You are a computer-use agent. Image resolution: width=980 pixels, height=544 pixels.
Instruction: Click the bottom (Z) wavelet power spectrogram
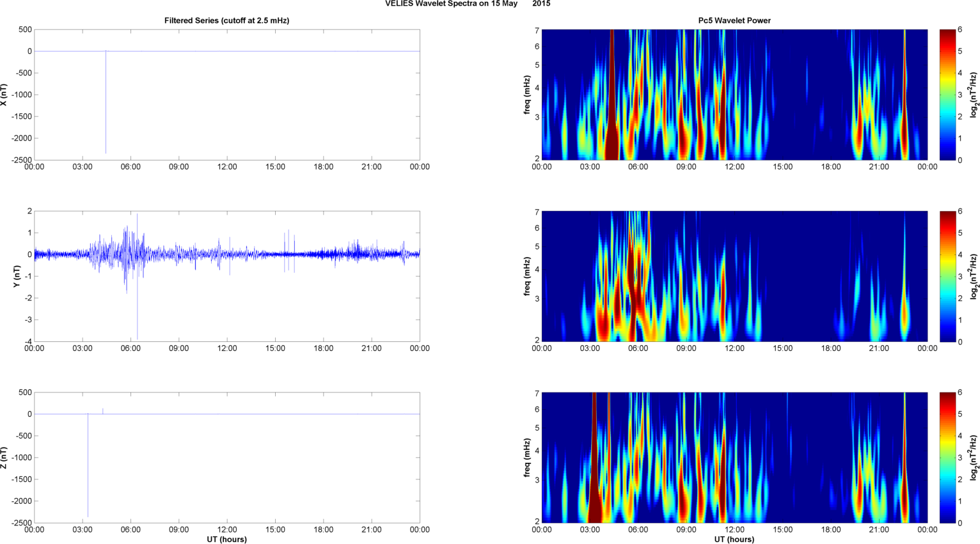coord(734,458)
